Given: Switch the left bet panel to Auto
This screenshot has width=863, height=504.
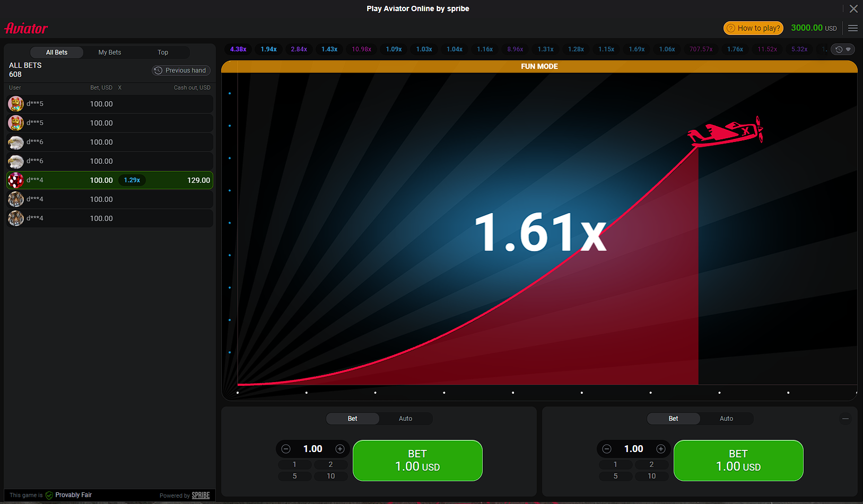Looking at the screenshot, I should [406, 419].
